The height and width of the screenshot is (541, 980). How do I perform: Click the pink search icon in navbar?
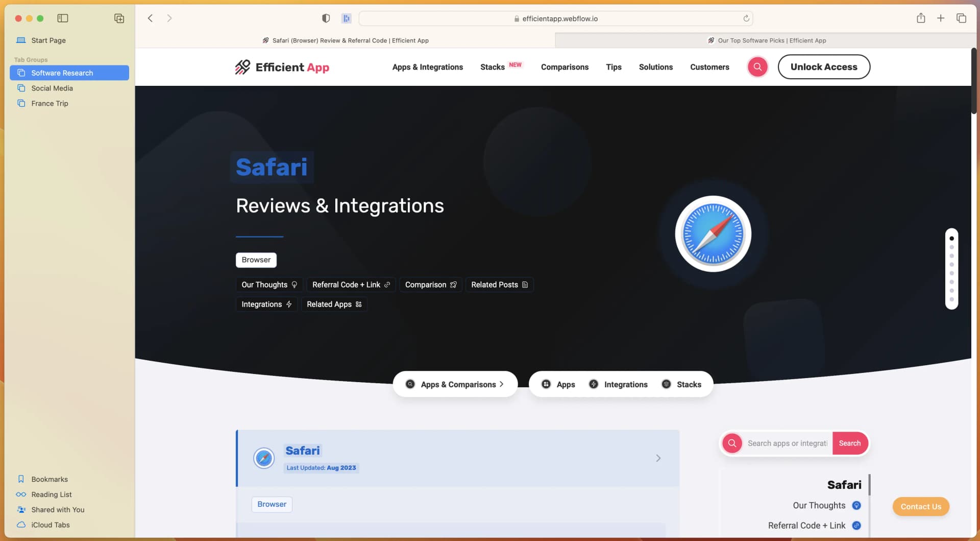pos(757,67)
